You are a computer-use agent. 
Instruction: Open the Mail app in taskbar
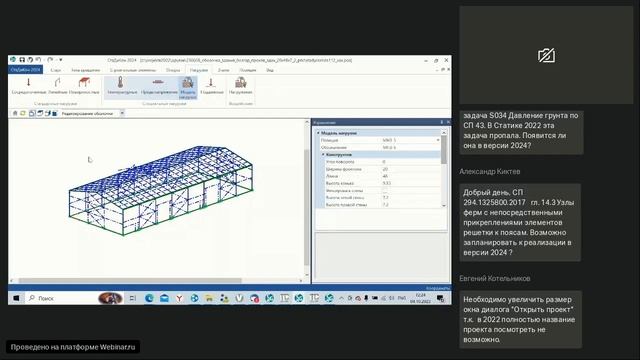[x=164, y=298]
